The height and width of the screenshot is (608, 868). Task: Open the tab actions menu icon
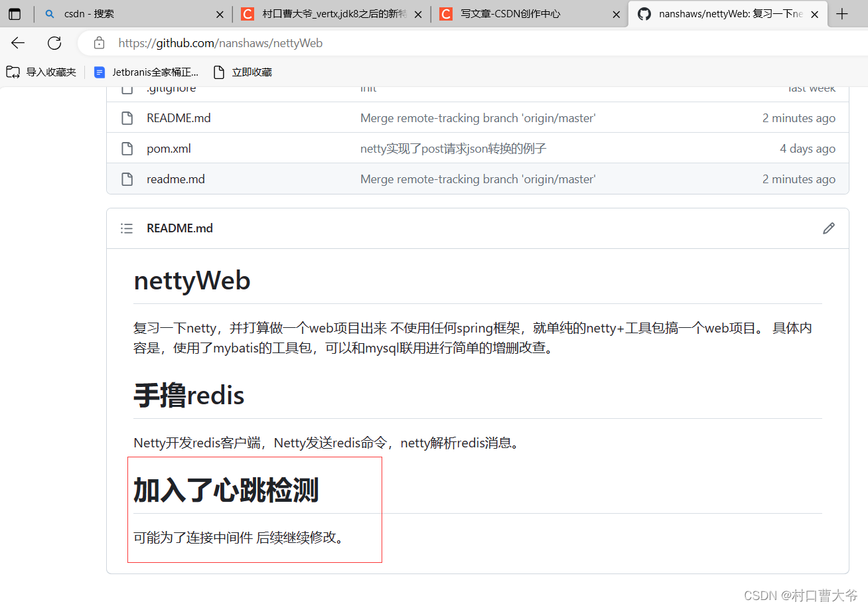15,14
